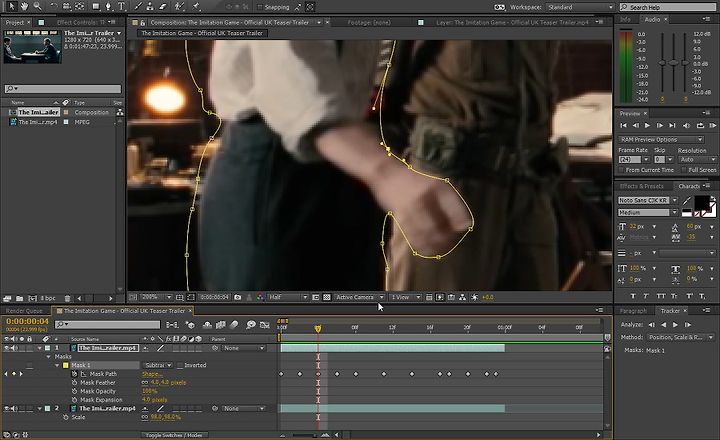The image size is (720, 440).
Task: Click Toggle Switches / Modes button
Action: (x=174, y=435)
